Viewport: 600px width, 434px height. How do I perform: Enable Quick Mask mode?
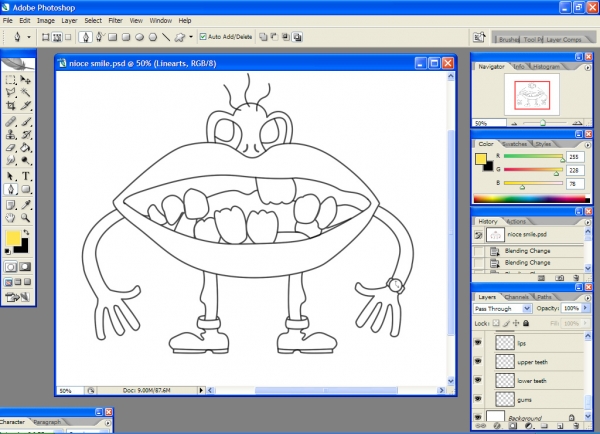click(x=25, y=267)
